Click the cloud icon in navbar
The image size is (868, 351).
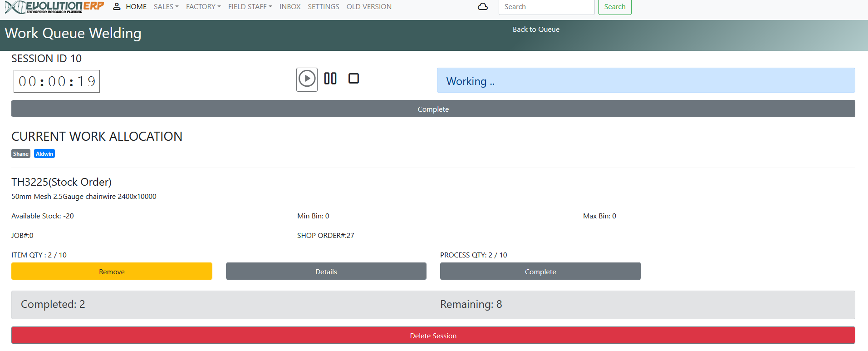(x=483, y=7)
